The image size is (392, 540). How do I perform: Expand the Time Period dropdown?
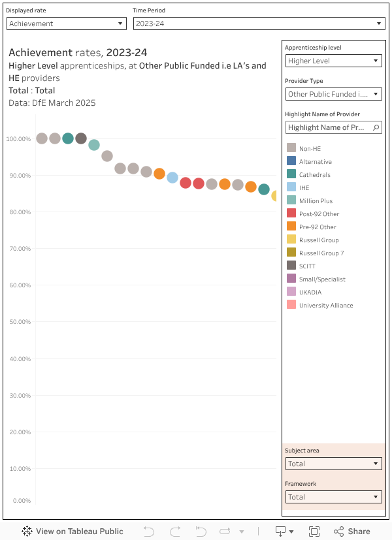pyautogui.click(x=259, y=24)
